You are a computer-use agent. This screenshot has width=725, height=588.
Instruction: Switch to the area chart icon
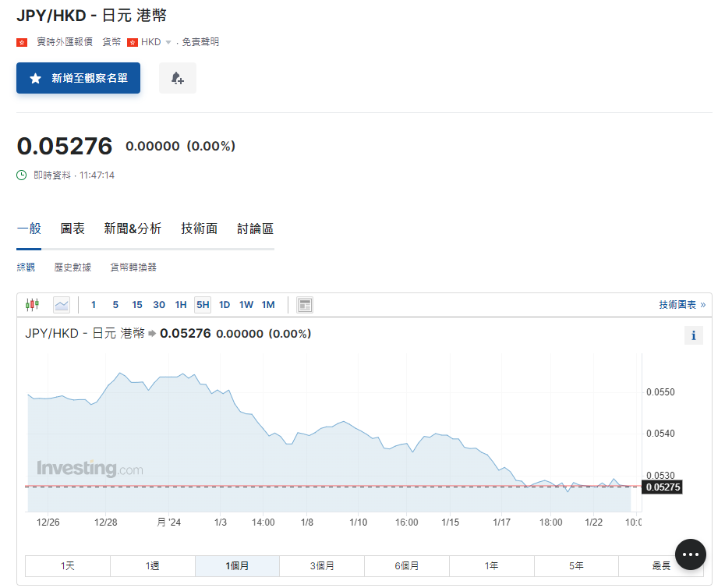point(62,305)
